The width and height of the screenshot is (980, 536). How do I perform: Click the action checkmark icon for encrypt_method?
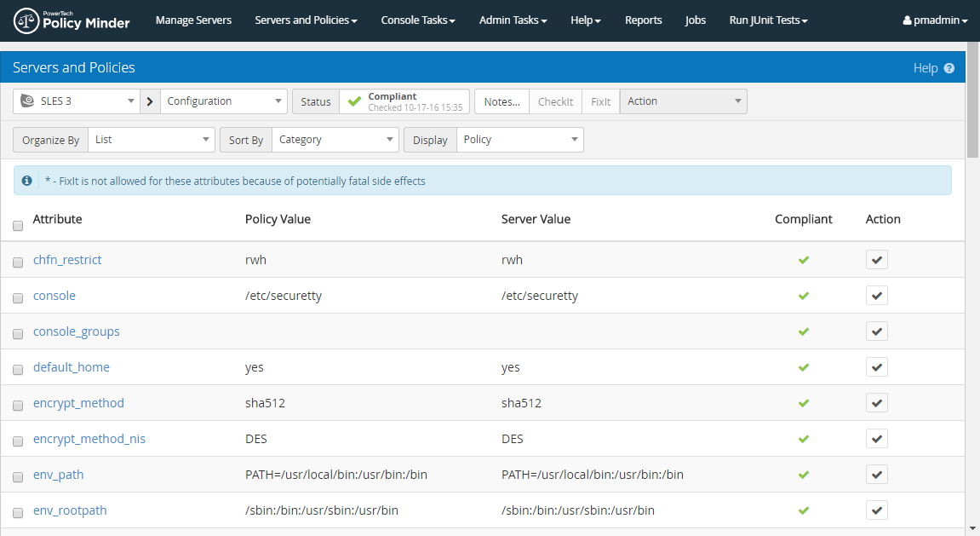(x=876, y=403)
